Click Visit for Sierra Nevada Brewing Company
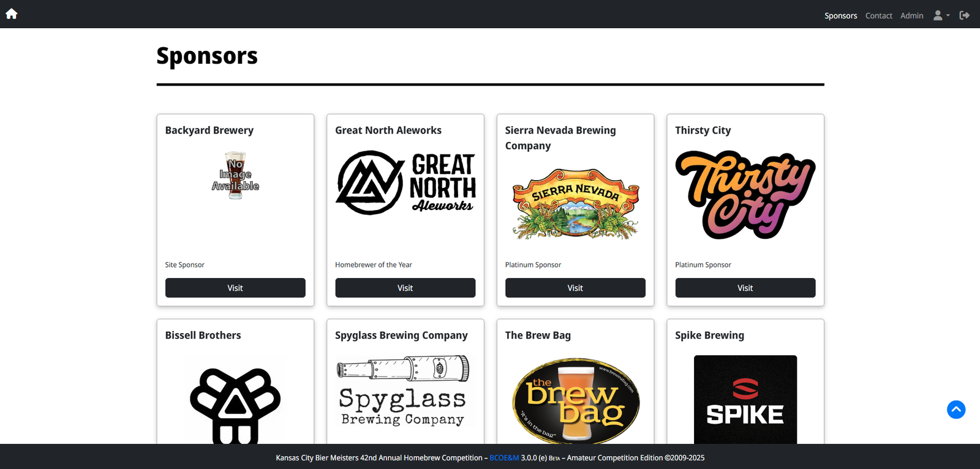Image resolution: width=980 pixels, height=469 pixels. (575, 288)
